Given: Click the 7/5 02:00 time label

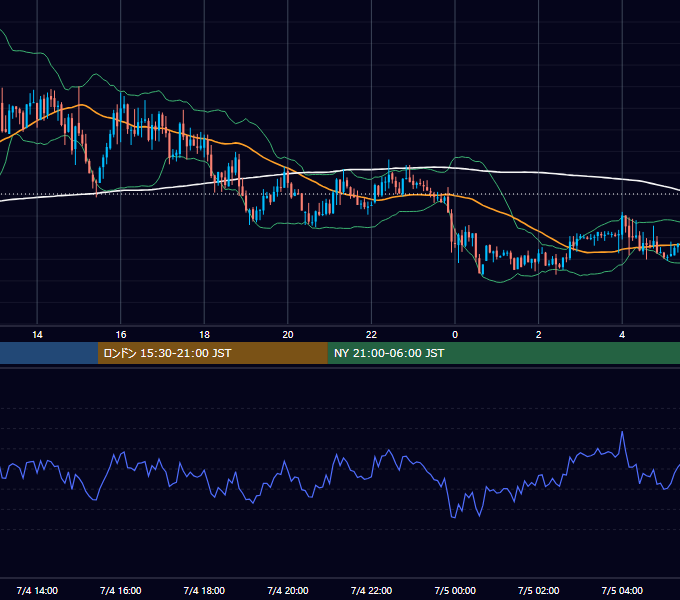Looking at the screenshot, I should 539,590.
